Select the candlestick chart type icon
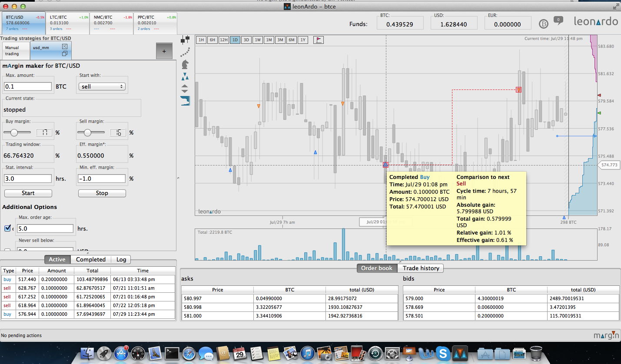Viewport: 621px width, 364px height. tap(185, 40)
